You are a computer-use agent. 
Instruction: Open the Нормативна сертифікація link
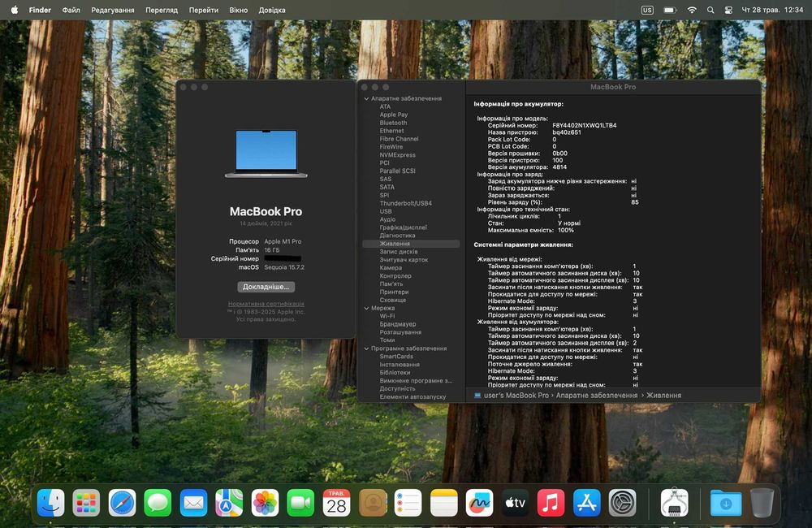(266, 304)
